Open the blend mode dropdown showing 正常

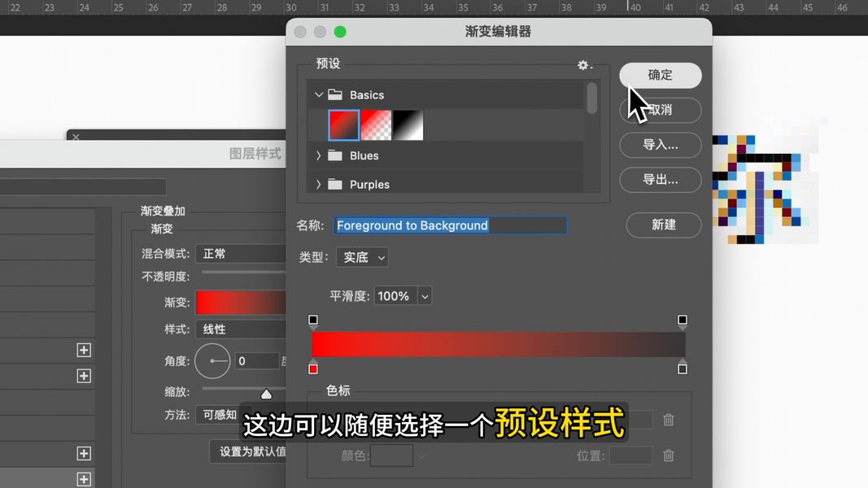point(241,254)
